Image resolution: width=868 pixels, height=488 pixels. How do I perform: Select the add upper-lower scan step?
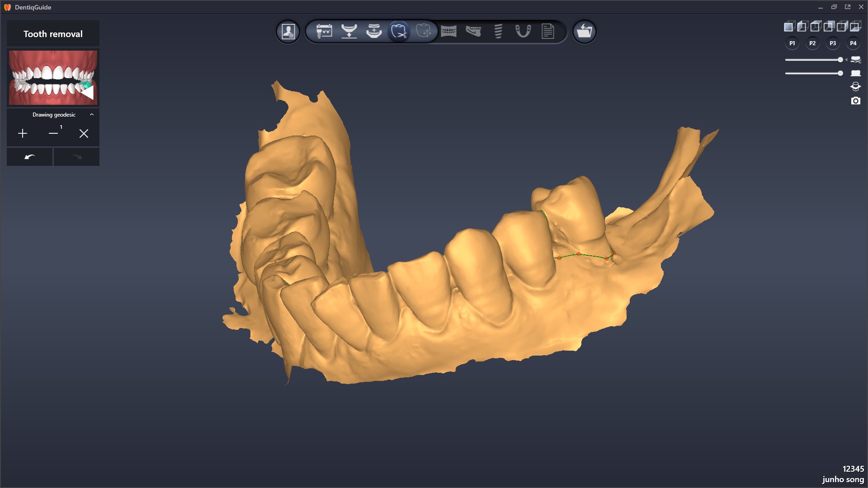pyautogui.click(x=374, y=31)
